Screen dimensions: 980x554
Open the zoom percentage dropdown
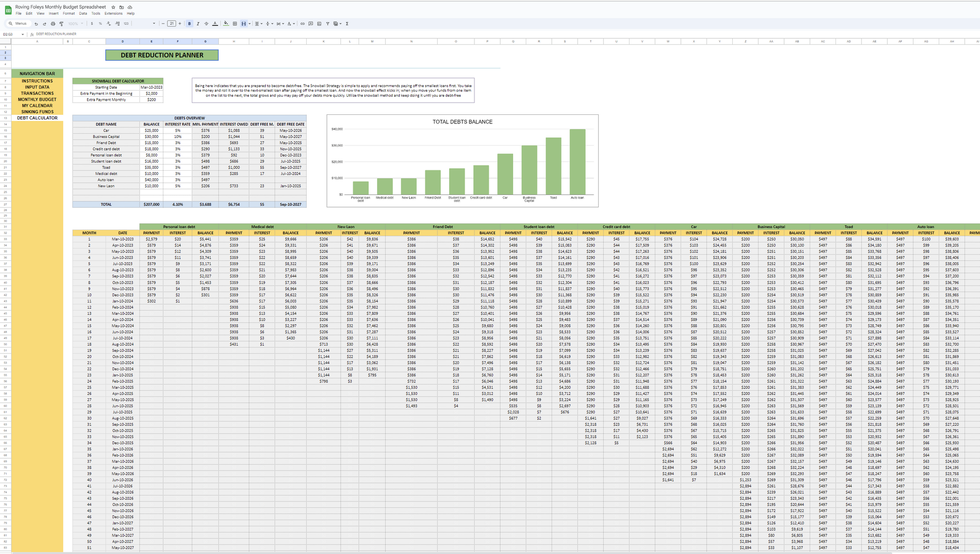tap(76, 24)
